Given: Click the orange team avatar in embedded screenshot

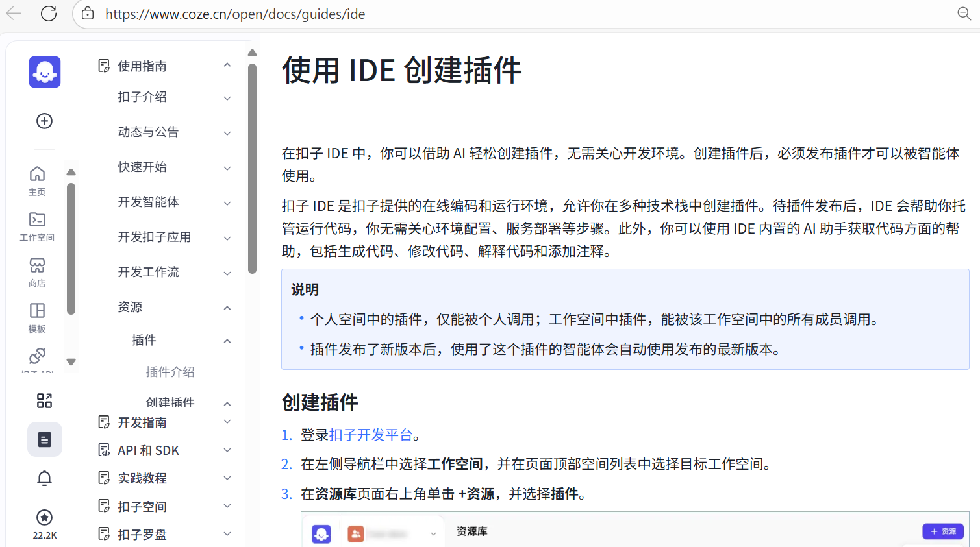Looking at the screenshot, I should point(356,533).
